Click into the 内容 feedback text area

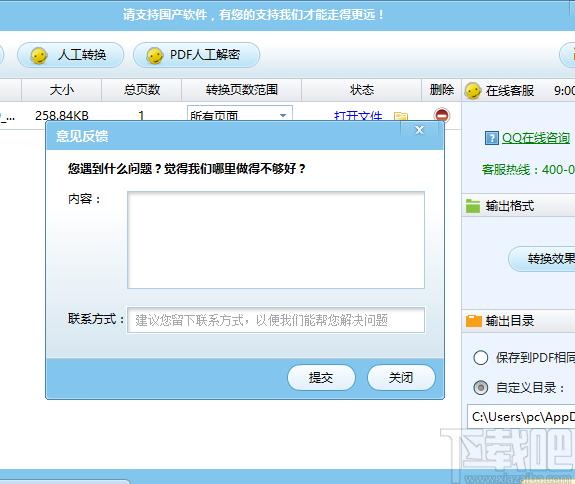coord(276,240)
